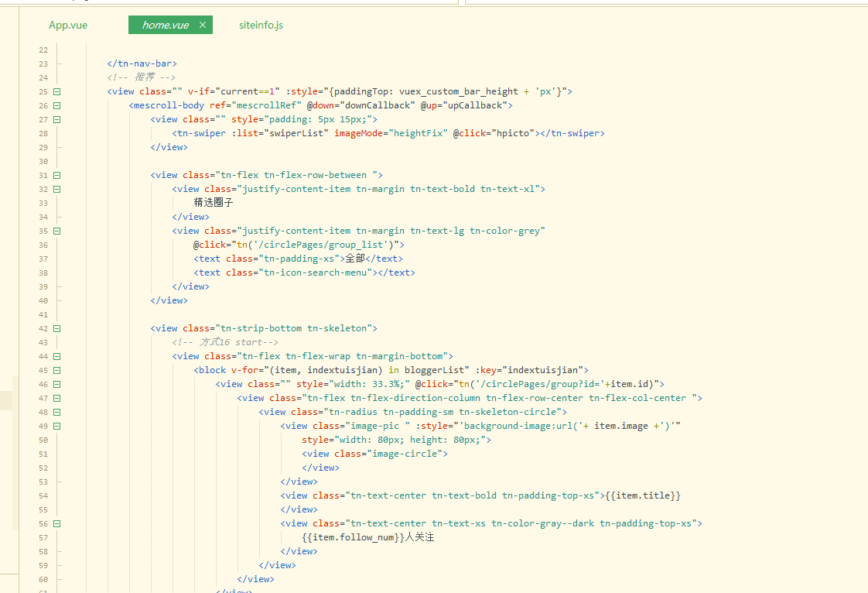The height and width of the screenshot is (593, 868).
Task: Toggle the fold marker on line 35
Action: (x=57, y=231)
